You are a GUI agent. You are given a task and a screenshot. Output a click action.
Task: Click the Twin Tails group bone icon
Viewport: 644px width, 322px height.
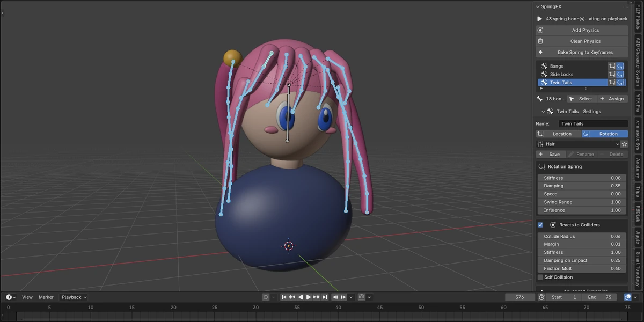tap(544, 83)
